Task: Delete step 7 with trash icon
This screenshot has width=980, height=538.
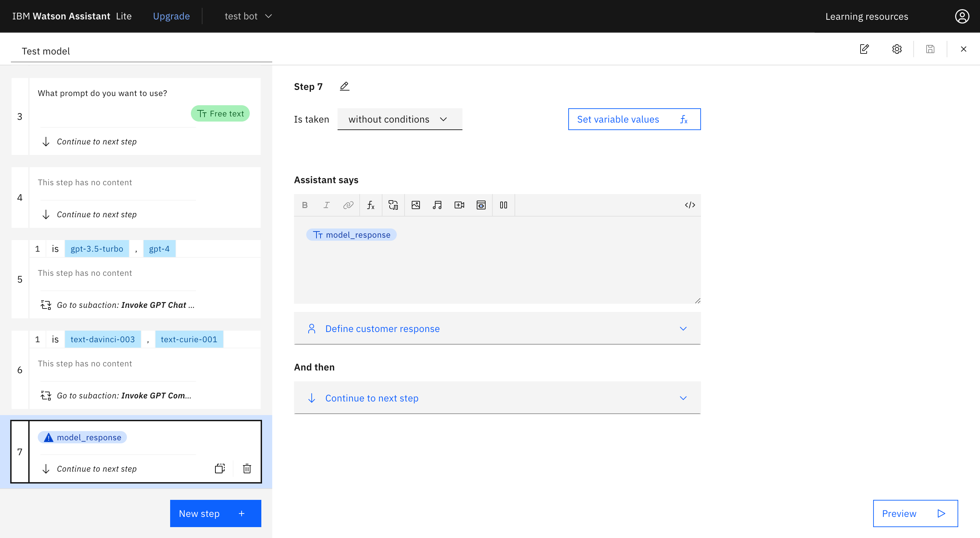Action: [x=247, y=468]
